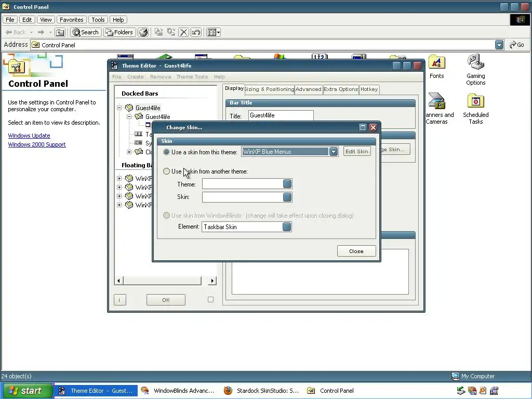
Task: Click the Edit Skin button
Action: coord(356,151)
